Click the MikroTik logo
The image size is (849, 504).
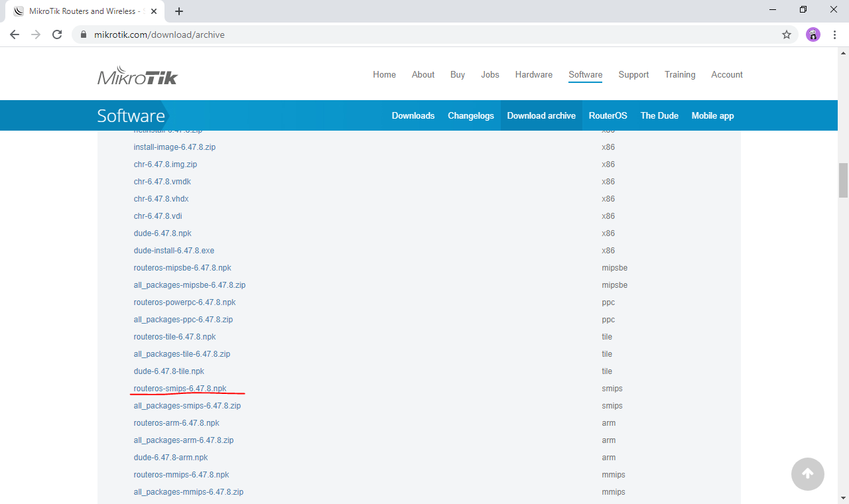point(137,76)
